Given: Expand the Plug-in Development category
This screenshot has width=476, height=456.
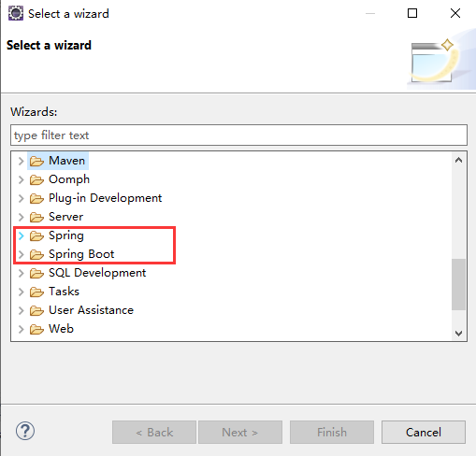Looking at the screenshot, I should coord(21,198).
